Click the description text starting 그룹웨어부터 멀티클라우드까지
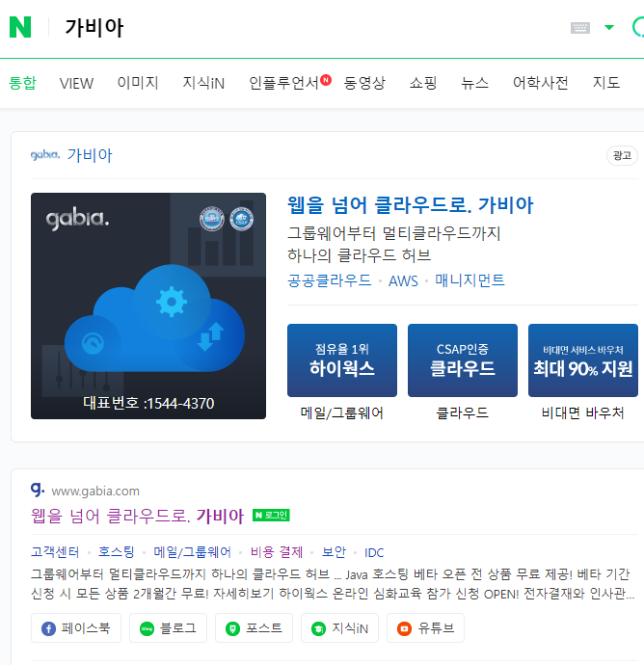644x665 pixels. point(333,584)
